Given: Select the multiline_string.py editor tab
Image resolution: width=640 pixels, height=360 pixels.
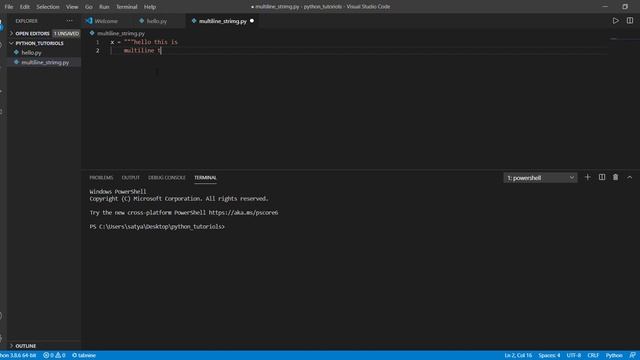Looking at the screenshot, I should coord(222,21).
